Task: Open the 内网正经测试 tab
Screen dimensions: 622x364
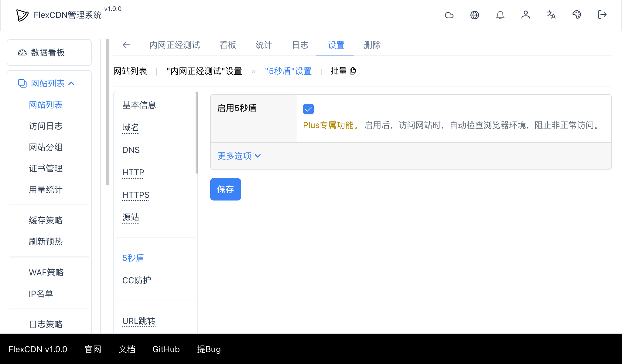Action: pos(175,45)
